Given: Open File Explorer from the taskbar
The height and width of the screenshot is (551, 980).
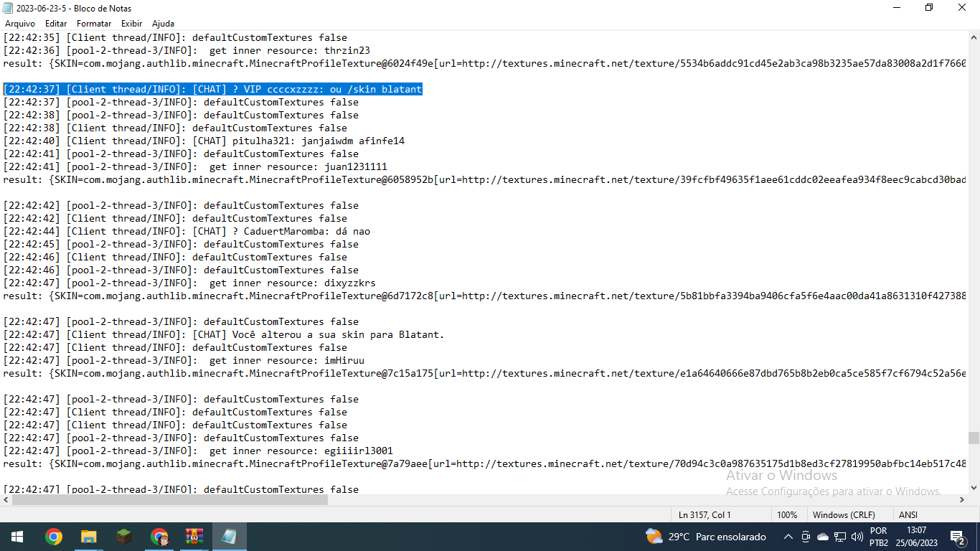Looking at the screenshot, I should pos(88,537).
